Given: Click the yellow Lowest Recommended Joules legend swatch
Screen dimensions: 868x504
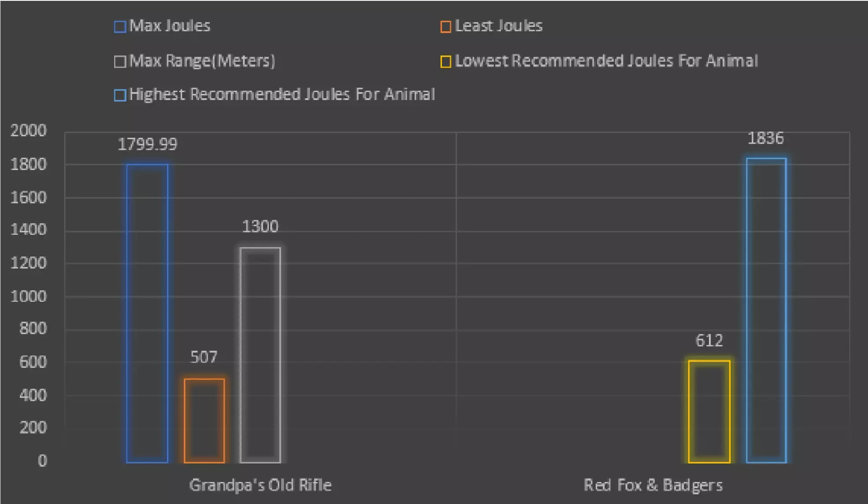Looking at the screenshot, I should pyautogui.click(x=445, y=62).
